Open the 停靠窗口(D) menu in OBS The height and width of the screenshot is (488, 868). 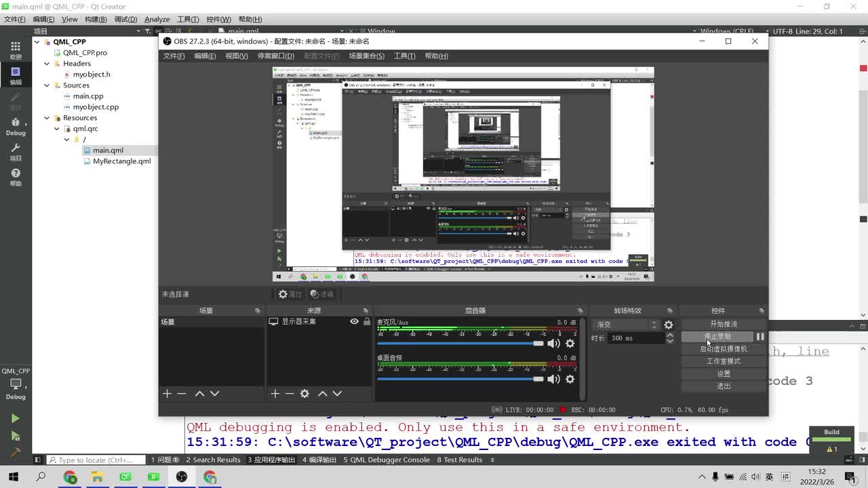tap(276, 56)
